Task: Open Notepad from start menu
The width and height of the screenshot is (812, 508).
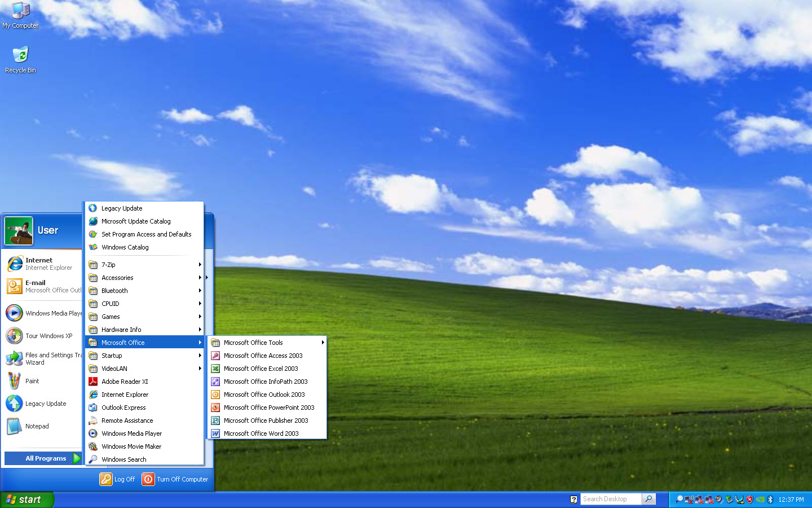Action: 43,426
